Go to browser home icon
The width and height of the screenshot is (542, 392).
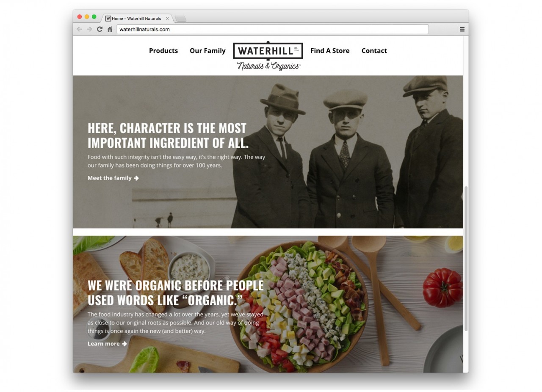pos(110,29)
